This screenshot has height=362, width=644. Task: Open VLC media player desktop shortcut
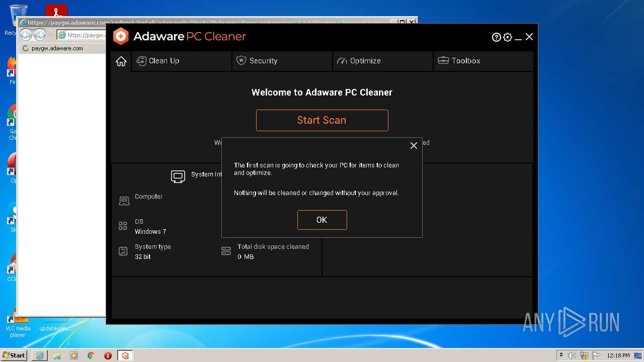[x=18, y=326]
